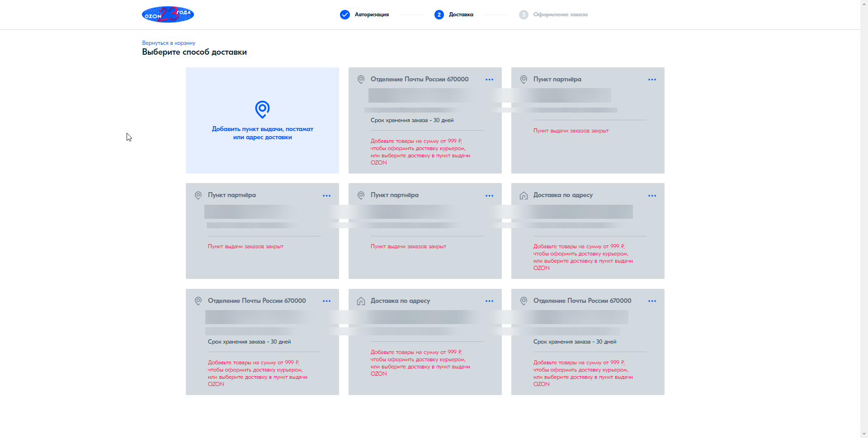This screenshot has width=868, height=438.
Task: Open three-dot menu of bottom Доставка по адресу card
Action: [x=489, y=301]
